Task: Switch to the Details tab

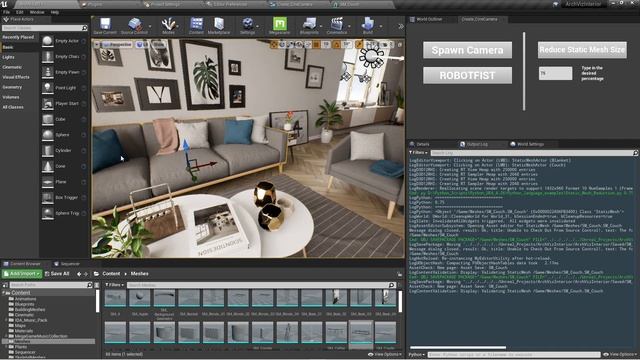Action: click(x=420, y=144)
